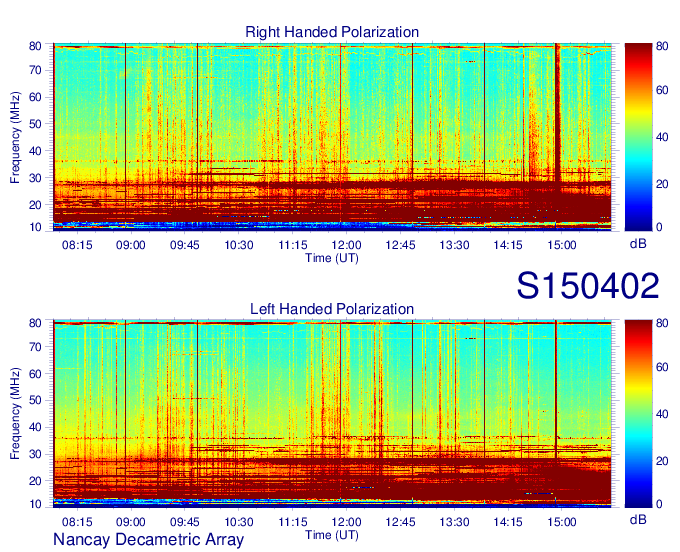Click the upper plot Time (UT) label
Screen dimensions: 680x552
[x=332, y=258]
